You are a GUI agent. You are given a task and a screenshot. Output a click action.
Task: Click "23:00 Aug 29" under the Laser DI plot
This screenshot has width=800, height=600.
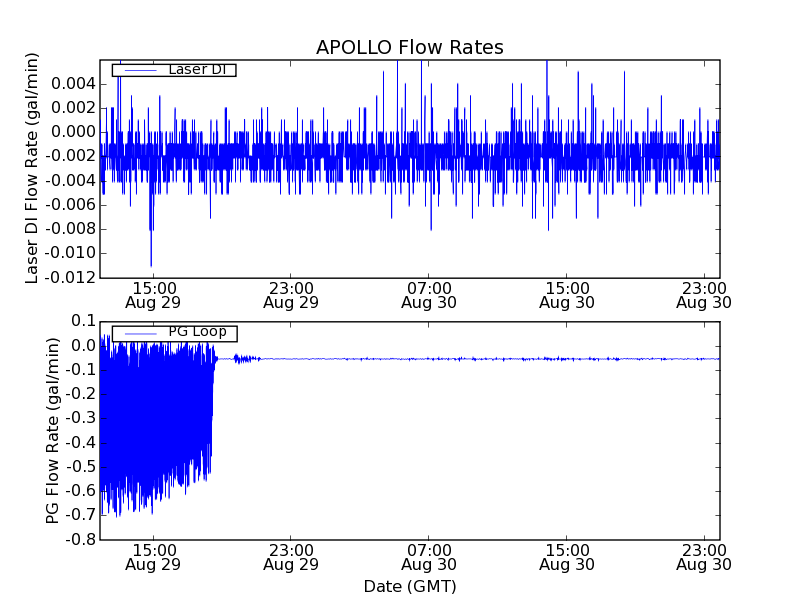[x=291, y=295]
